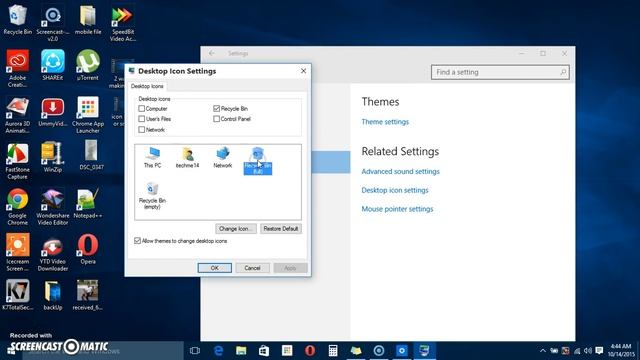Launch Opera from the desktop

pos(88,249)
